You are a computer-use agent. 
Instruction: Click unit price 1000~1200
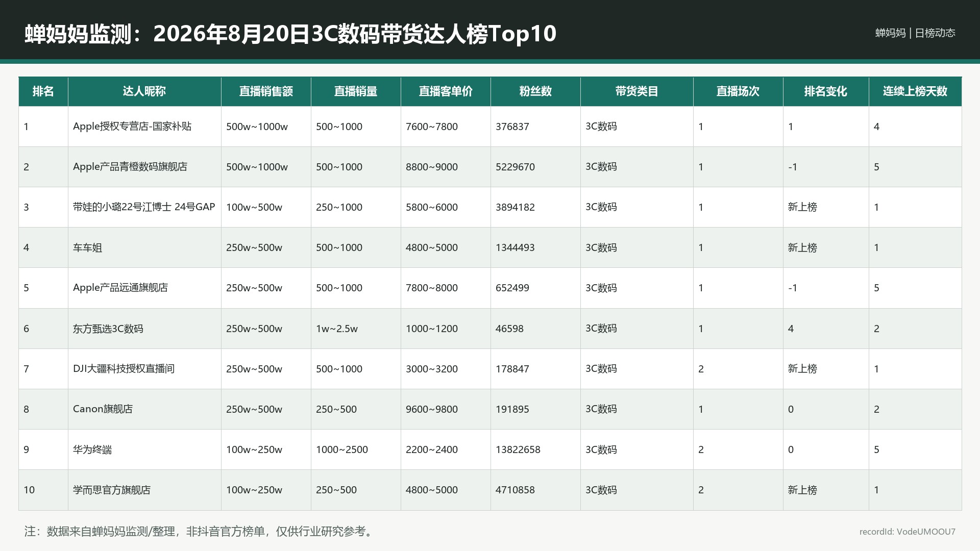pyautogui.click(x=432, y=329)
